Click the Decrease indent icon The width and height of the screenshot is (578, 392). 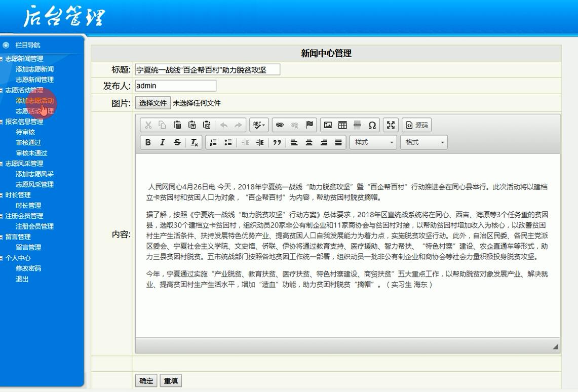[x=245, y=142]
